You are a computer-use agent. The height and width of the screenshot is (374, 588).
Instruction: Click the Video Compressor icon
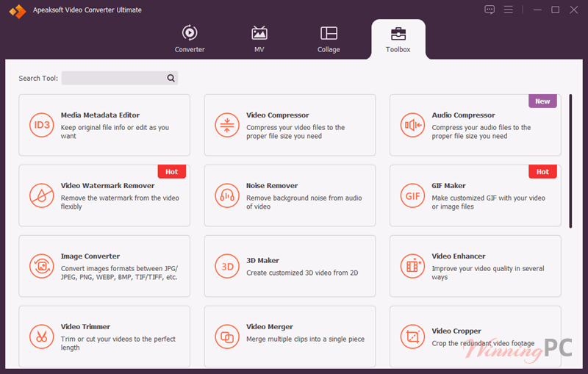point(227,125)
